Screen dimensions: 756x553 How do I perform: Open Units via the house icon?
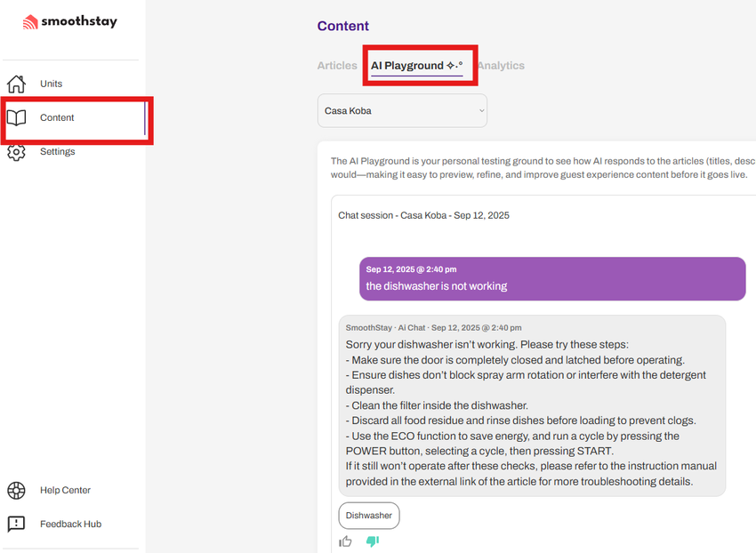16,84
